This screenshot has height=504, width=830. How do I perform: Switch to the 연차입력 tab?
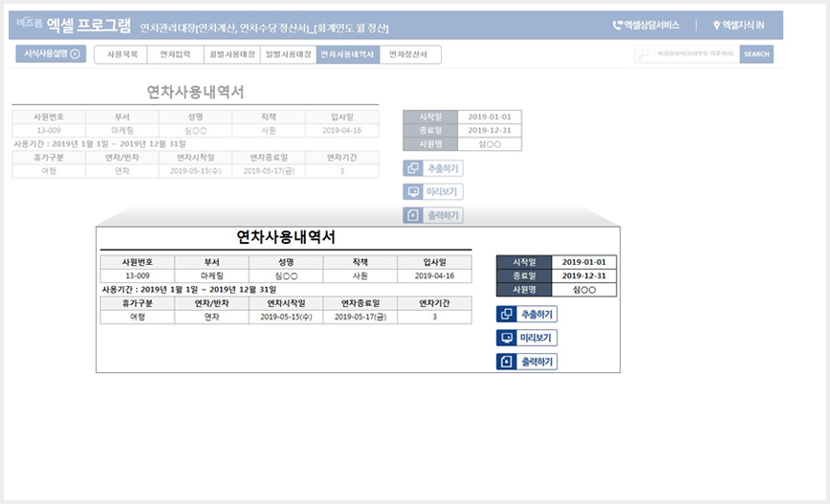tap(175, 55)
